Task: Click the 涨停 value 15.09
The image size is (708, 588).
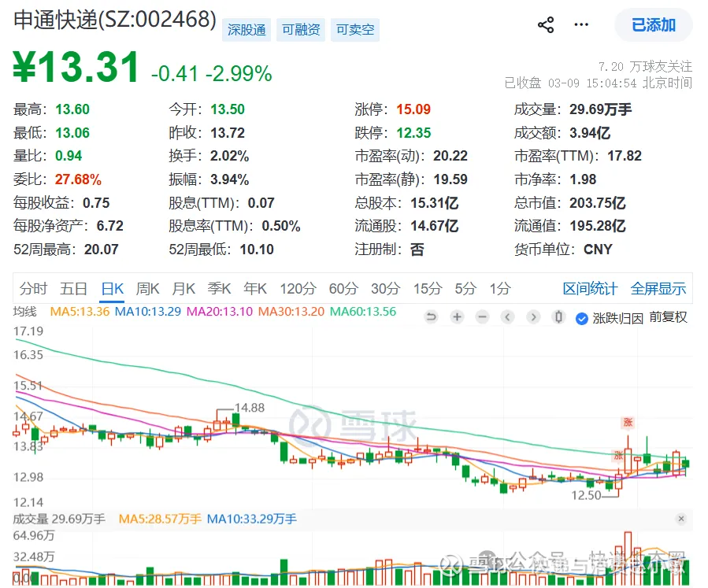Action: 413,109
